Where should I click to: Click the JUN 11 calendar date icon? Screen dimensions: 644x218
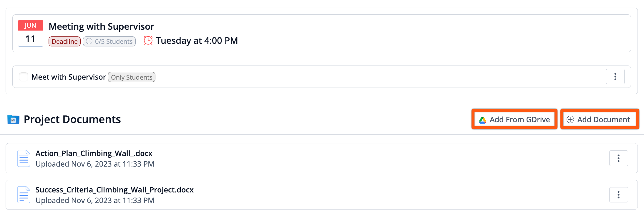coord(31,33)
